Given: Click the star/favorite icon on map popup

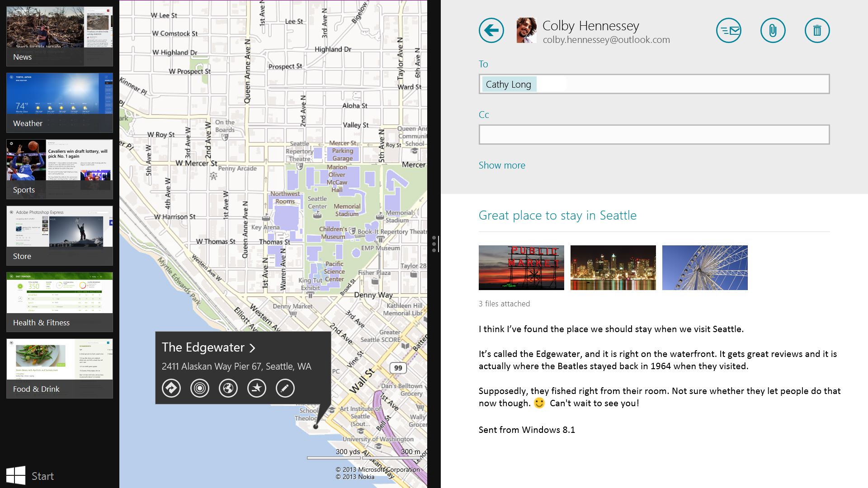Looking at the screenshot, I should coord(256,388).
